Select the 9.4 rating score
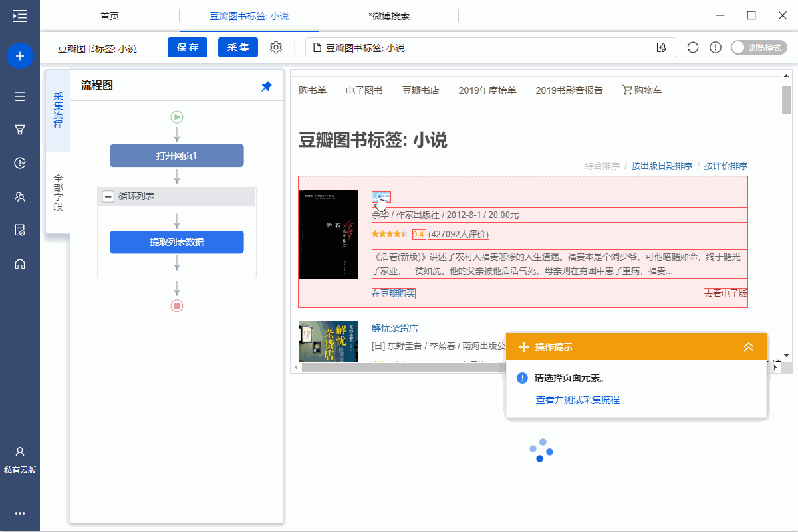 [419, 234]
